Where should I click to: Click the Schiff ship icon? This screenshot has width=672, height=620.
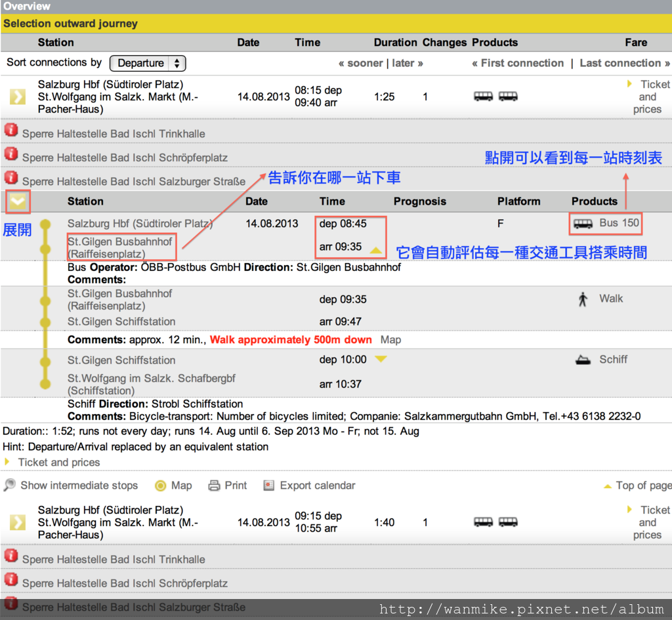point(583,360)
